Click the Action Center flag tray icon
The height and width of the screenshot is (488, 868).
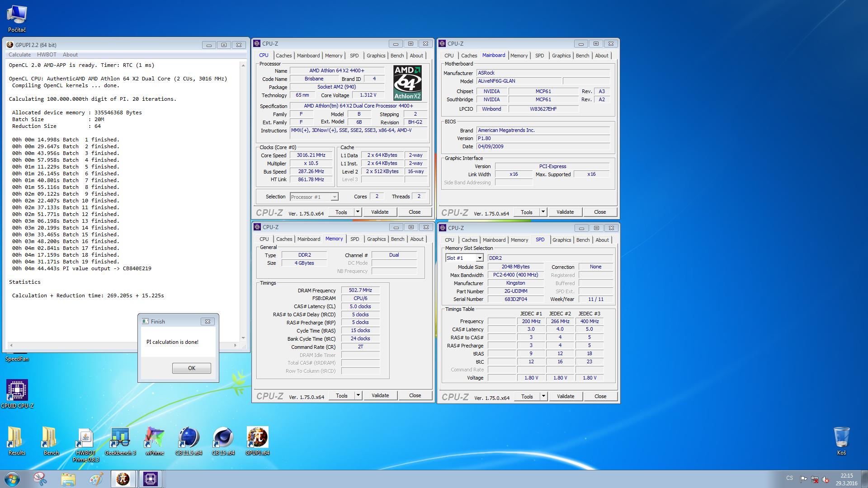[x=803, y=479]
